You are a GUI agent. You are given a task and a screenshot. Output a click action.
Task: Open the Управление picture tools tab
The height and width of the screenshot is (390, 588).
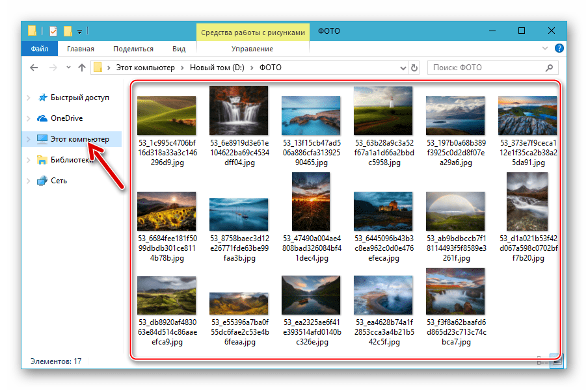pos(252,49)
